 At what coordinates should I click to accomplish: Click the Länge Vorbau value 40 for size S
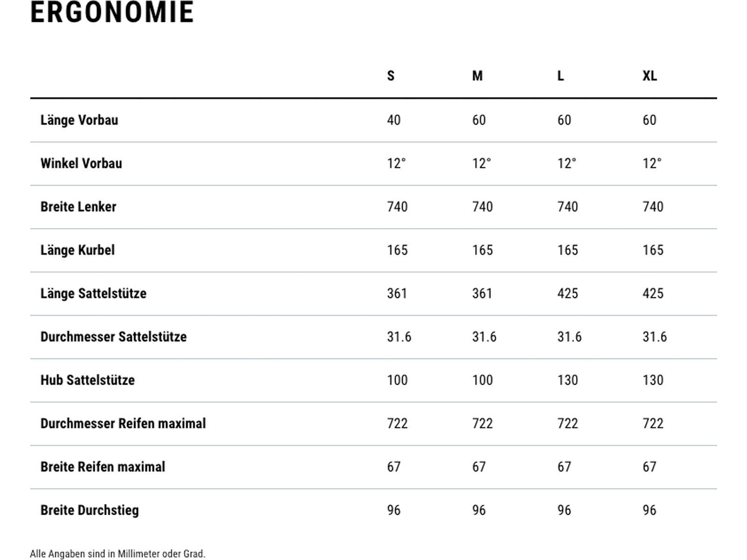[x=394, y=120]
